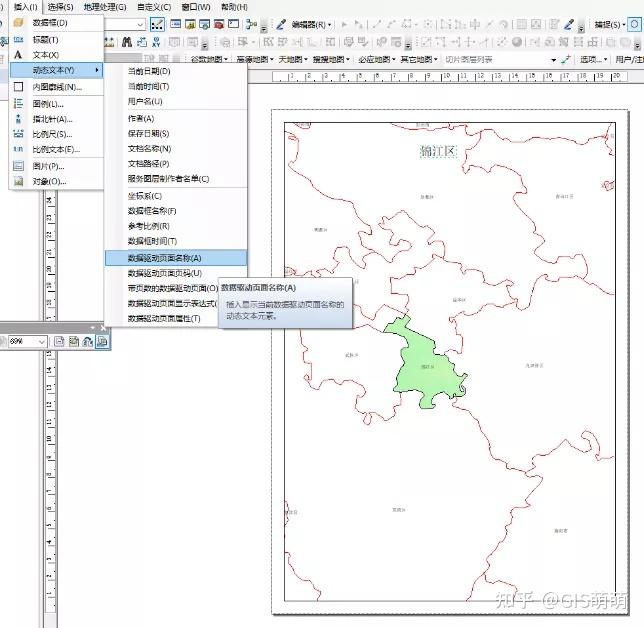Click the Text 'A' icon in Insert menu
644x628 pixels.
(x=18, y=55)
